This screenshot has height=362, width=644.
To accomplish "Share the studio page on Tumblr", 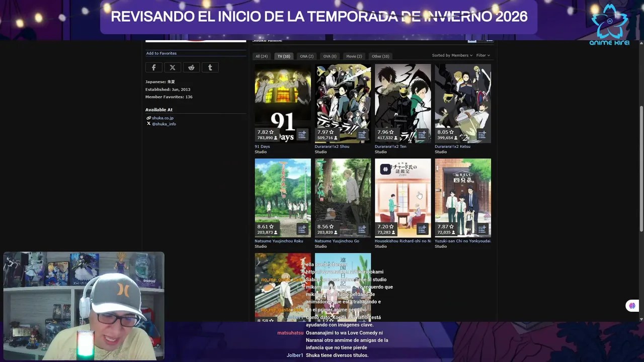I will point(210,67).
